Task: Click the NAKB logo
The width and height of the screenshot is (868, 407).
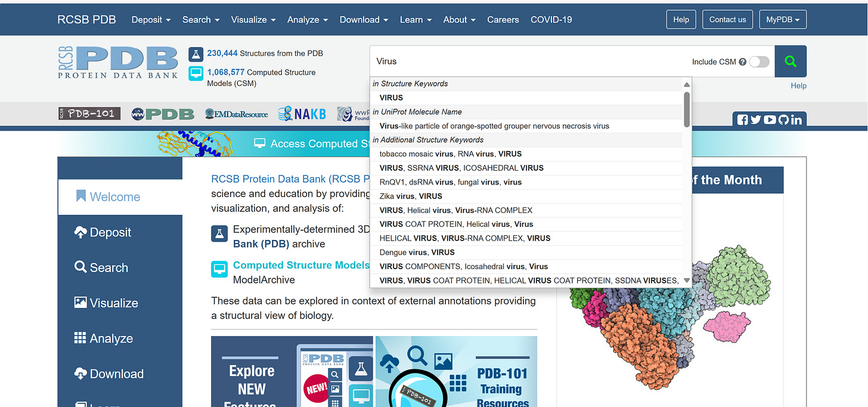Action: coord(302,113)
